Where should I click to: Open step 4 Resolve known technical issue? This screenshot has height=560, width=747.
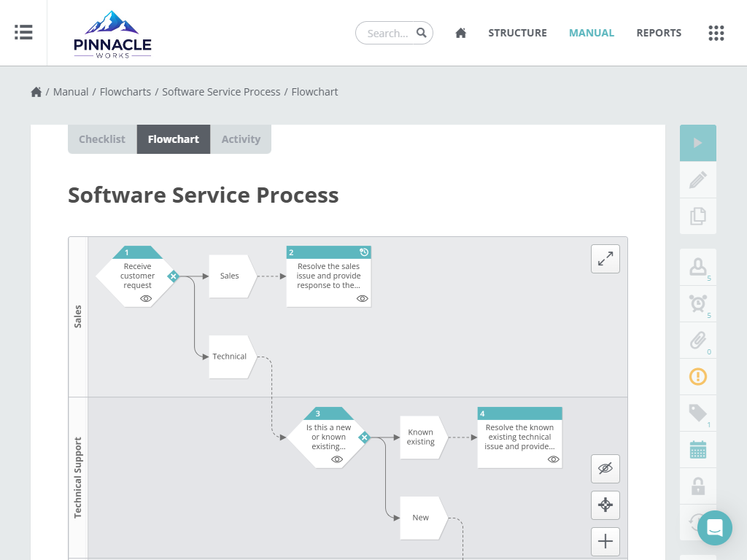click(519, 437)
